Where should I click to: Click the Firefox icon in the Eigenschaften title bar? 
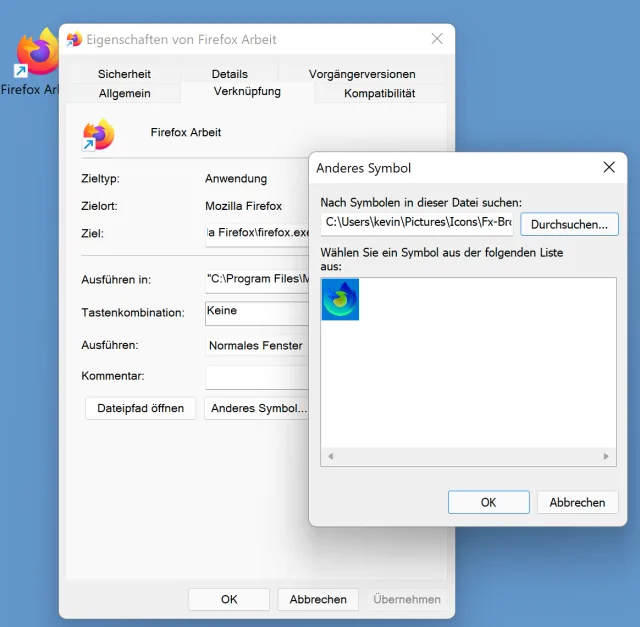coord(74,40)
